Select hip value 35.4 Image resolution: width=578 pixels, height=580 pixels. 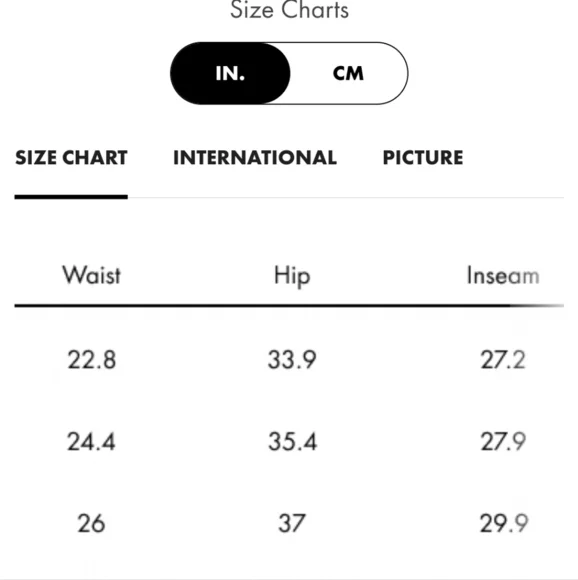(x=292, y=442)
